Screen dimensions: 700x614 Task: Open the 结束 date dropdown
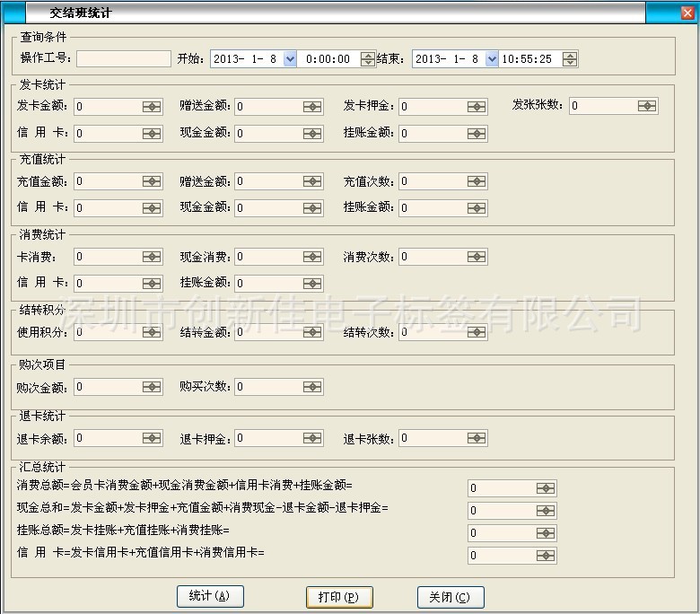coord(491,59)
